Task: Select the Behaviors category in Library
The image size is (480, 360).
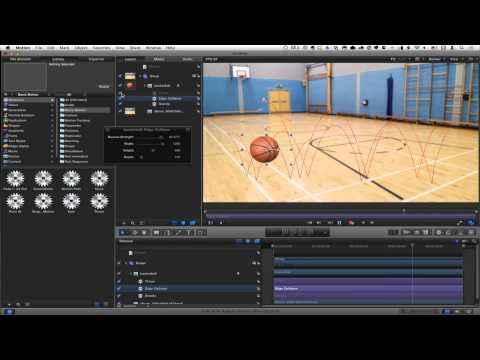Action: coord(28,100)
